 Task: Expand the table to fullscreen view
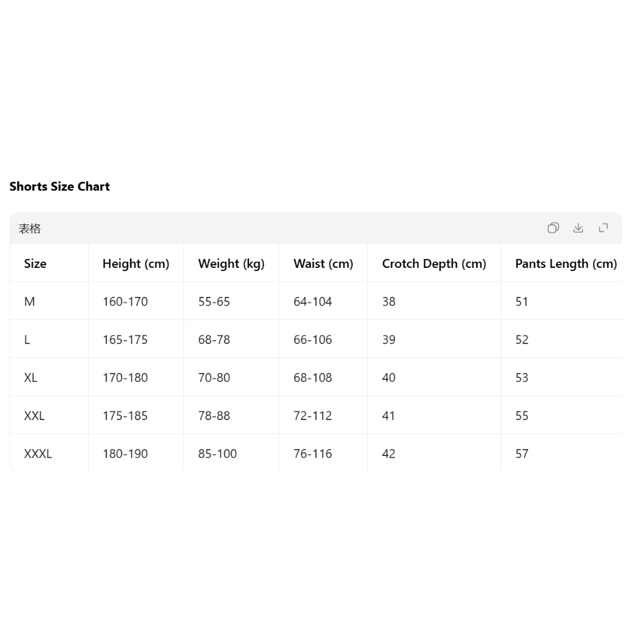point(603,228)
